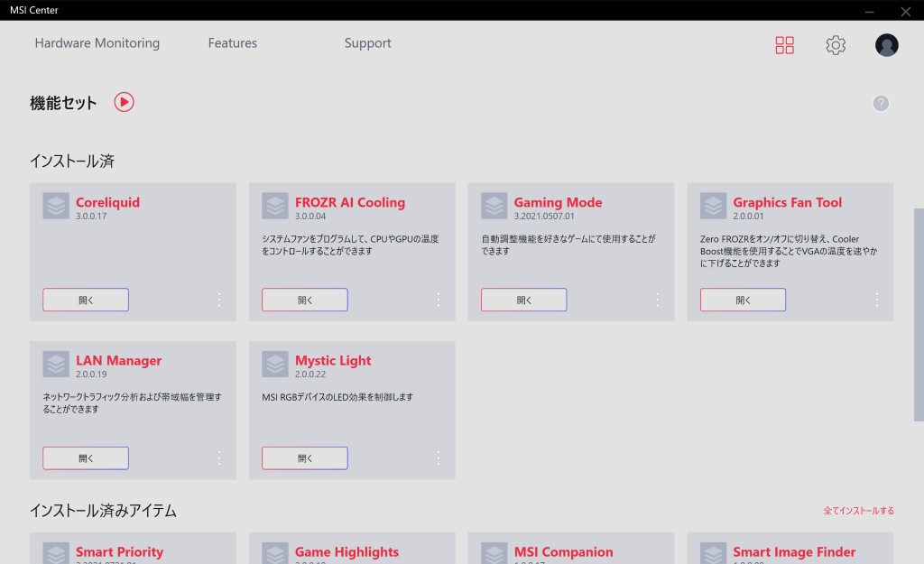Open more options for Coreliquid
This screenshot has width=924, height=564.
click(x=219, y=300)
